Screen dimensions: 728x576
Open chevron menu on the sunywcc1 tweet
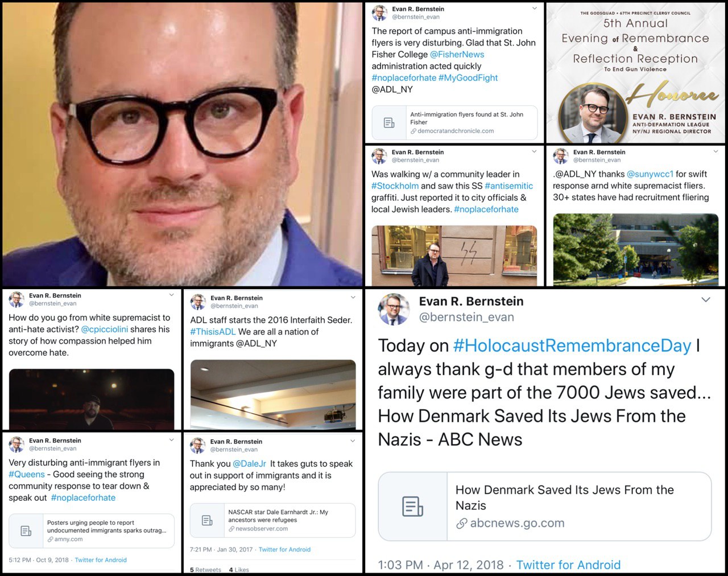pyautogui.click(x=715, y=151)
